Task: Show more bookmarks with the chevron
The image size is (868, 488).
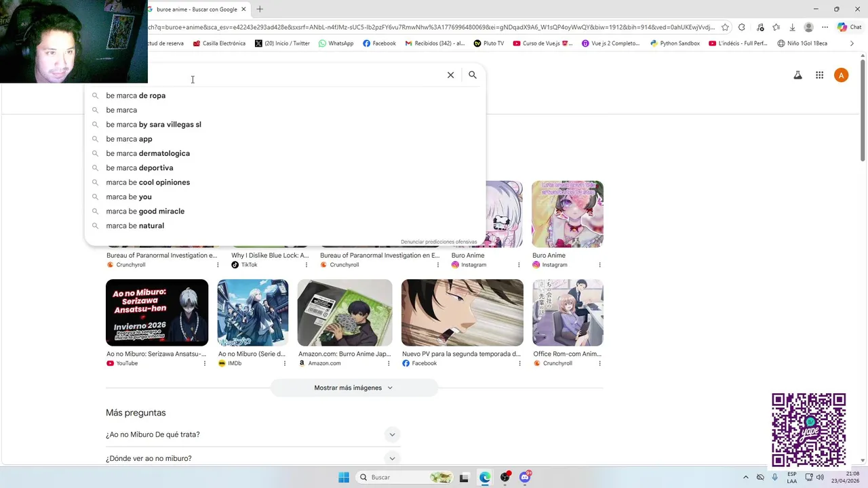Action: pos(852,43)
